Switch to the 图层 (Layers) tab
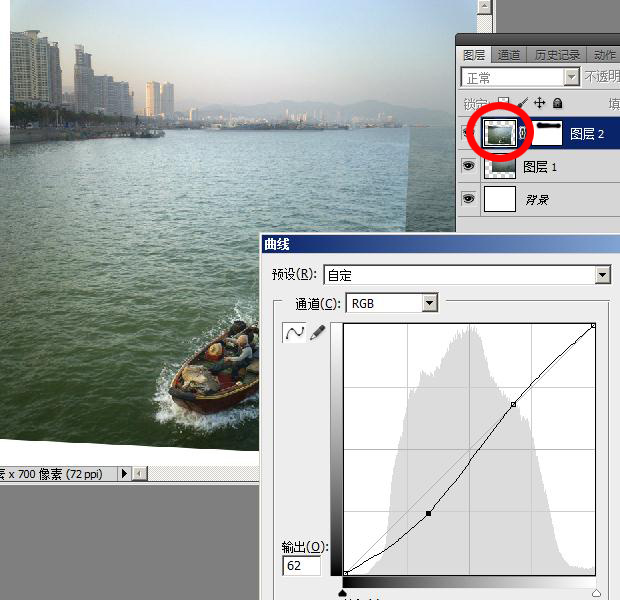This screenshot has height=600, width=620. 473,55
